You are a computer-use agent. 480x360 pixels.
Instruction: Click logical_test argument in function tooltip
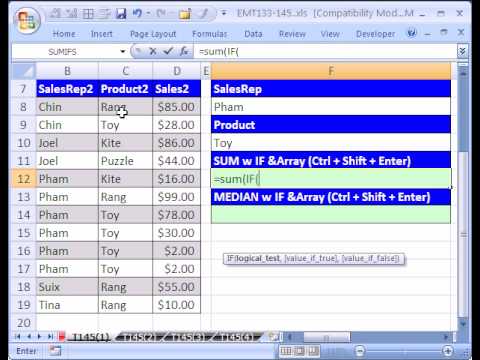pyautogui.click(x=257, y=259)
